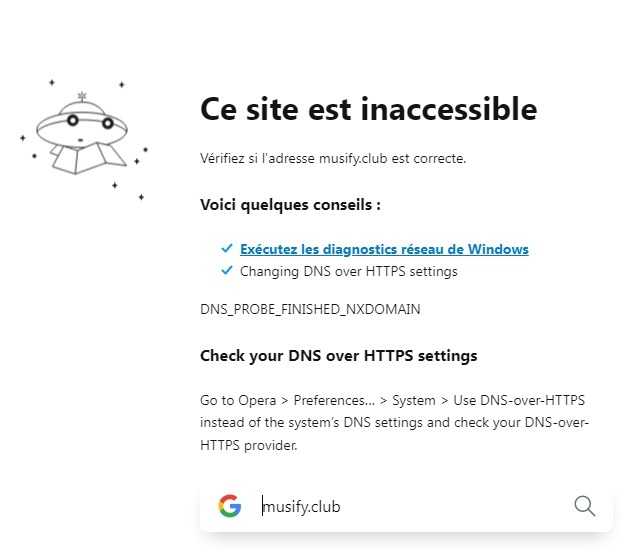Screen dimensions: 637x551
Task: Click the magnifying glass search icon
Action: coord(585,506)
